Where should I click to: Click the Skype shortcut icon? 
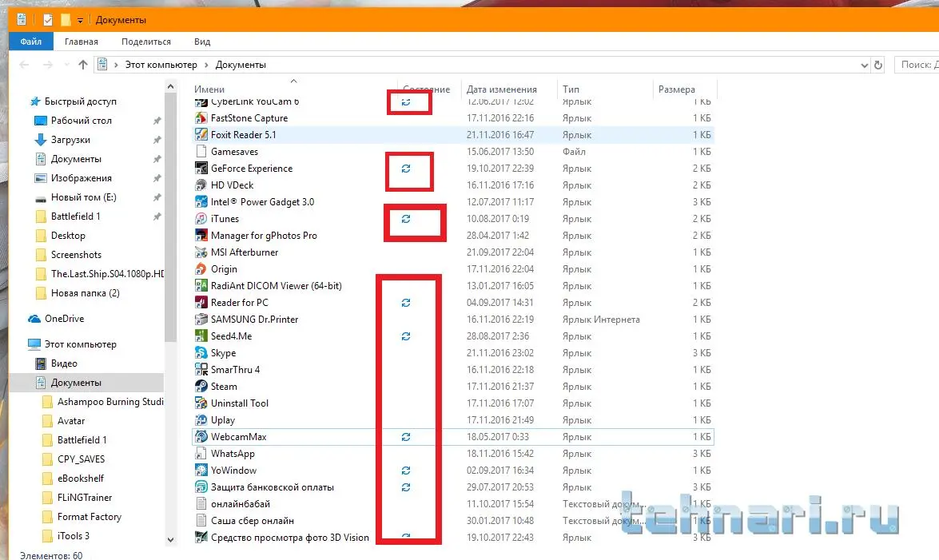point(201,353)
